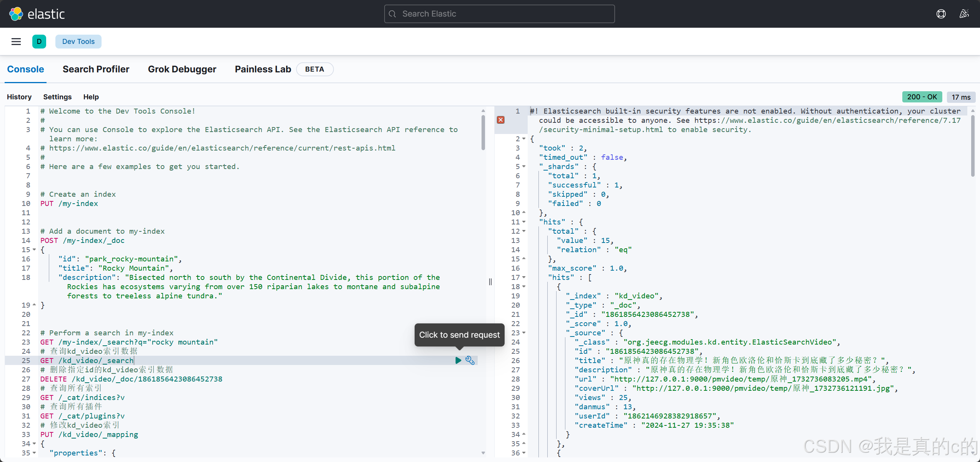980x462 pixels.
Task: Collapse the editor fold at line 34
Action: click(x=34, y=444)
